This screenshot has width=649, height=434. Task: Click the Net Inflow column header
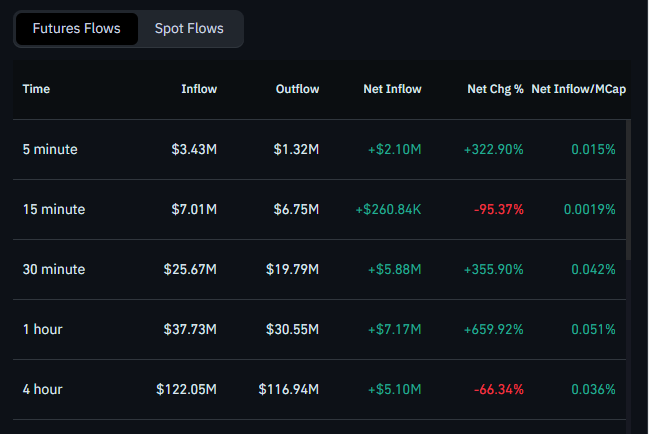pos(392,89)
